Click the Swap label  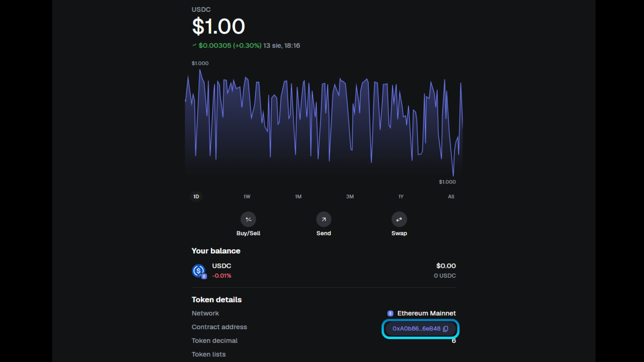399,233
